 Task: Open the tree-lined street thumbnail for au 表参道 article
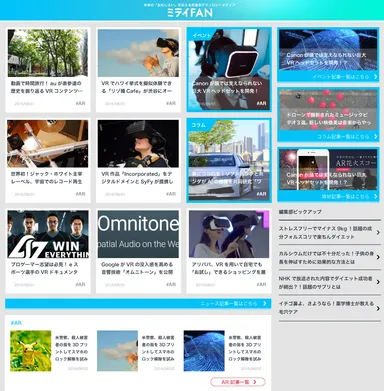[x=48, y=53]
